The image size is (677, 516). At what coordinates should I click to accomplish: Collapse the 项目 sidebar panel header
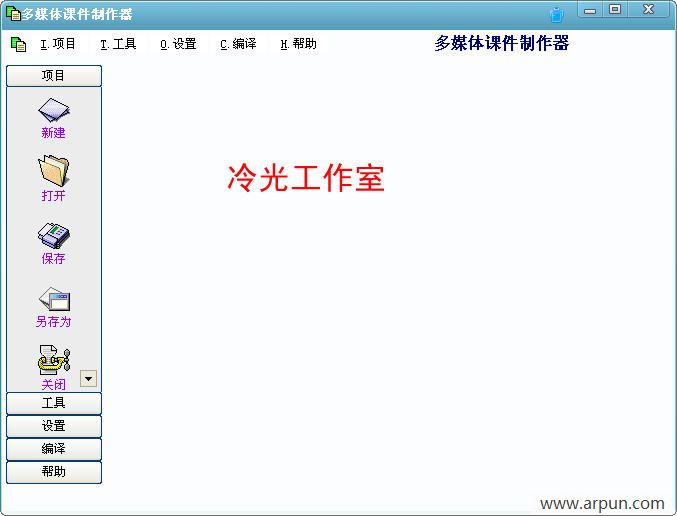54,76
